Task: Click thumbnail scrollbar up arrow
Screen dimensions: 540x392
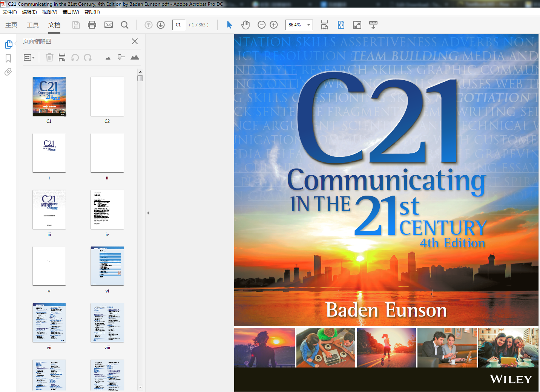Action: point(140,72)
